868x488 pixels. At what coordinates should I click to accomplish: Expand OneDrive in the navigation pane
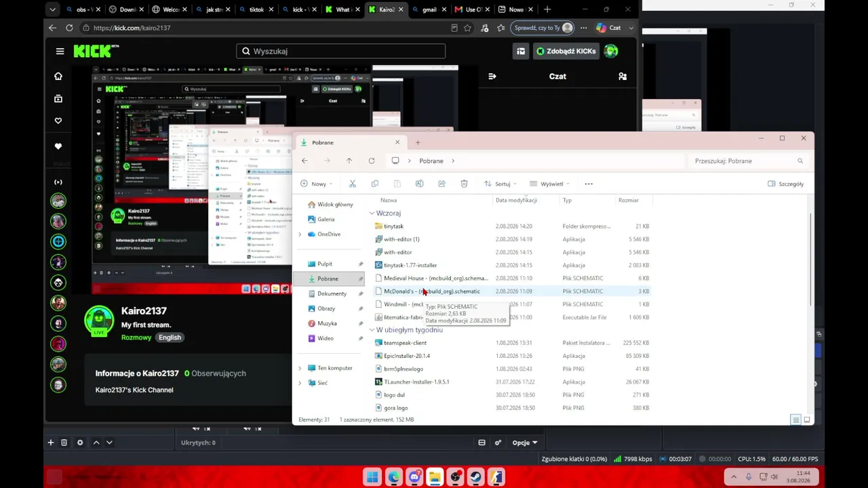click(x=300, y=235)
